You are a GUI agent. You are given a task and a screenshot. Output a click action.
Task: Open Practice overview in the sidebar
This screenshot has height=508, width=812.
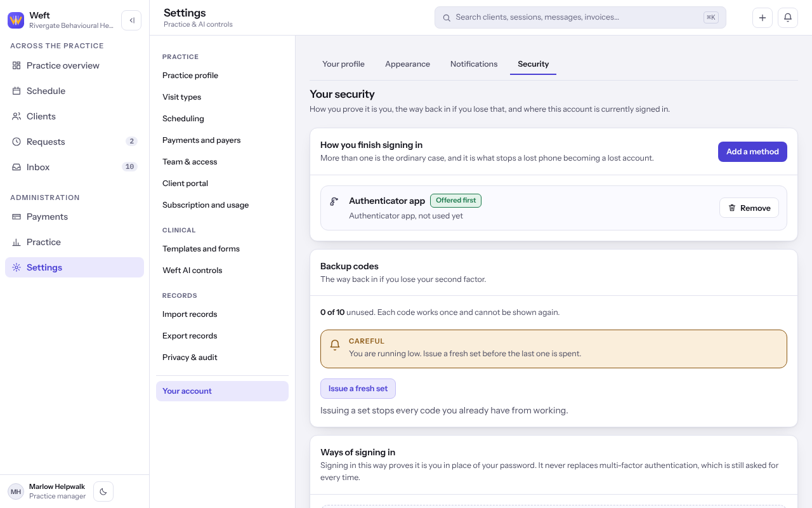tap(74, 65)
